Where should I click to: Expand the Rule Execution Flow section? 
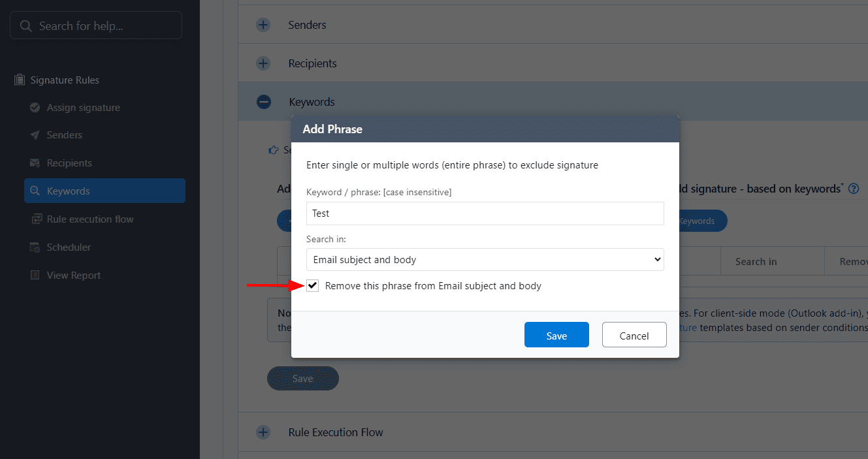pyautogui.click(x=263, y=432)
